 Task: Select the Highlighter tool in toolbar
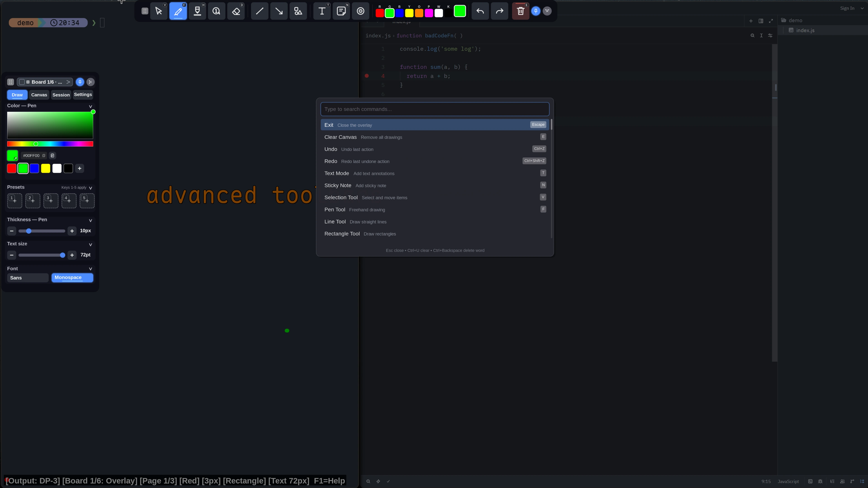(x=197, y=12)
